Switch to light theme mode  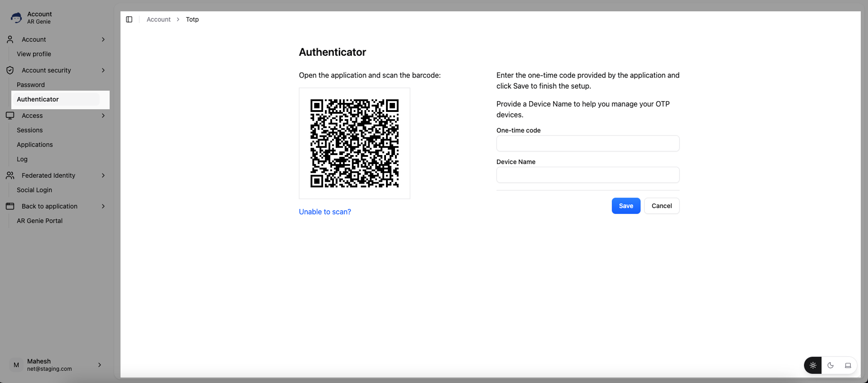(813, 365)
